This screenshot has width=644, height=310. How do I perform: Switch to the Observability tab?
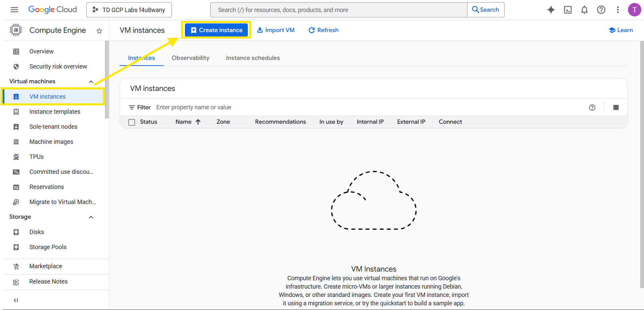click(190, 58)
